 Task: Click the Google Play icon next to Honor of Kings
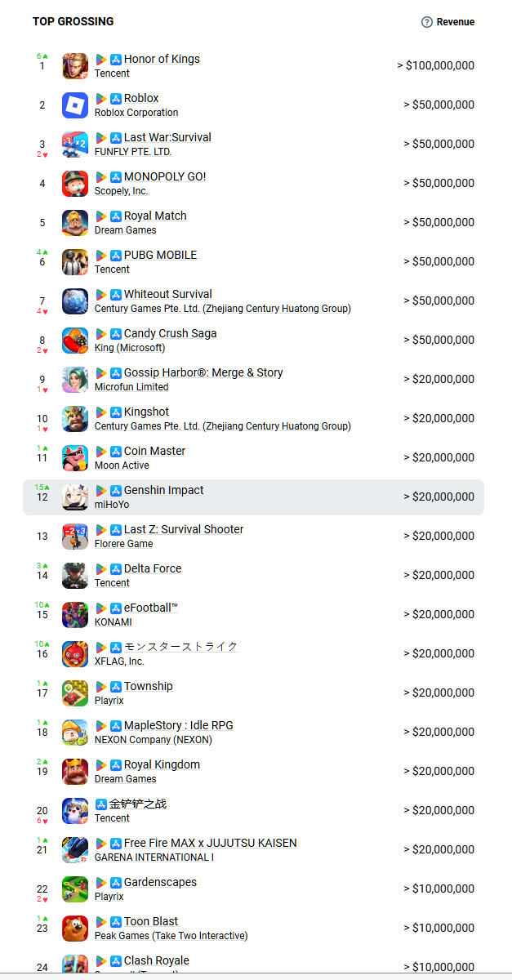click(101, 60)
